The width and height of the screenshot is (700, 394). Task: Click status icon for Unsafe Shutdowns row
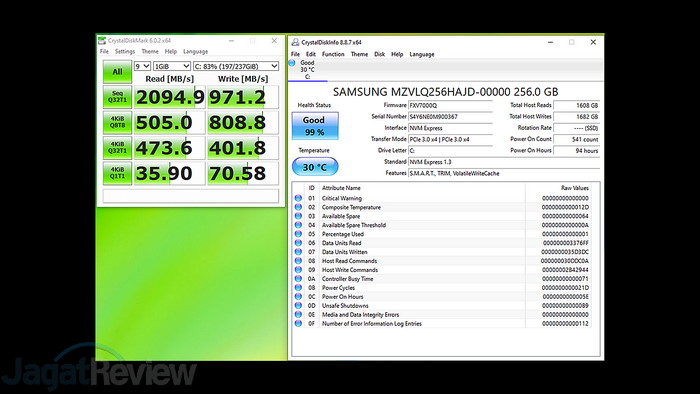[298, 306]
